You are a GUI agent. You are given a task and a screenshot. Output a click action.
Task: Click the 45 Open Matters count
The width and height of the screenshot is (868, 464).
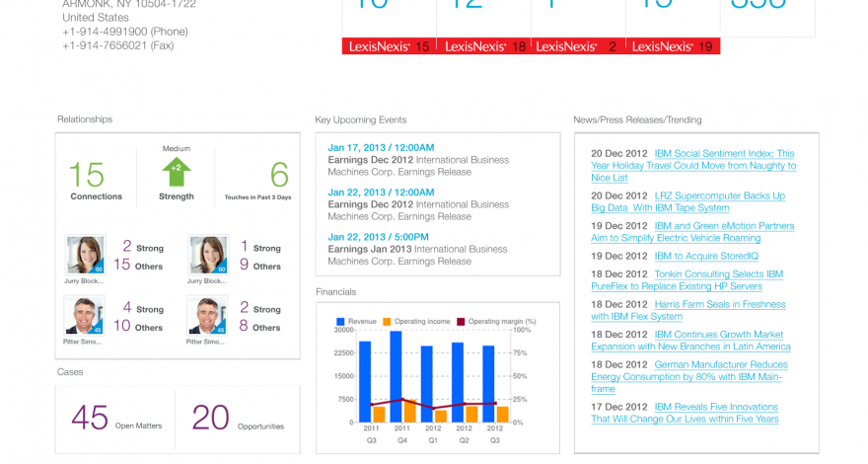(x=90, y=418)
